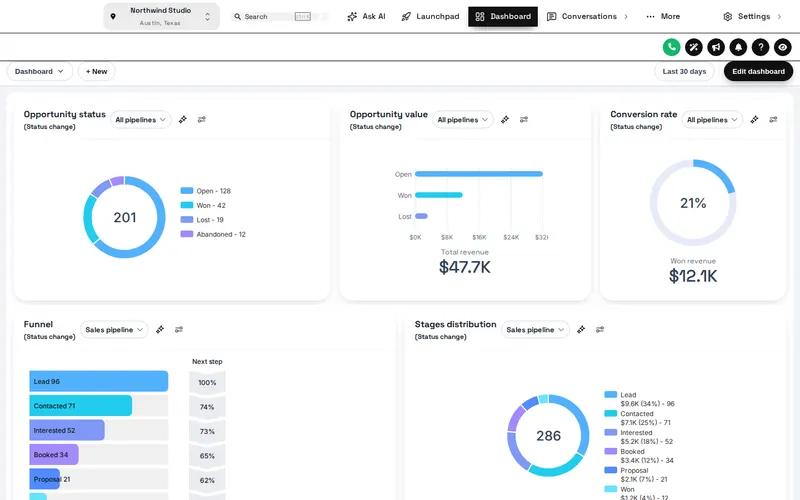800x500 pixels.
Task: Open Sales pipeline dropdown on Funnel widget
Action: click(114, 330)
